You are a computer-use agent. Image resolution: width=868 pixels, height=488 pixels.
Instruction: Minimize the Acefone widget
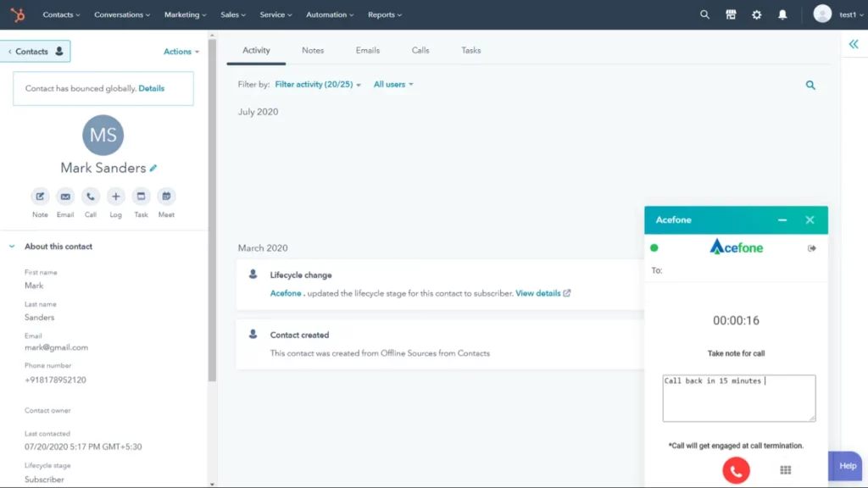coord(782,220)
